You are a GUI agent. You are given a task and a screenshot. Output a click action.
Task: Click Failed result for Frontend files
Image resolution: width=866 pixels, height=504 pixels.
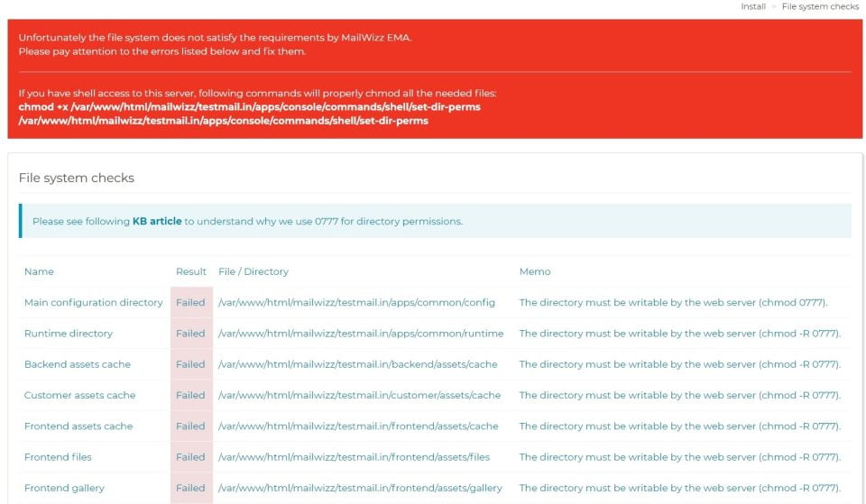point(190,457)
